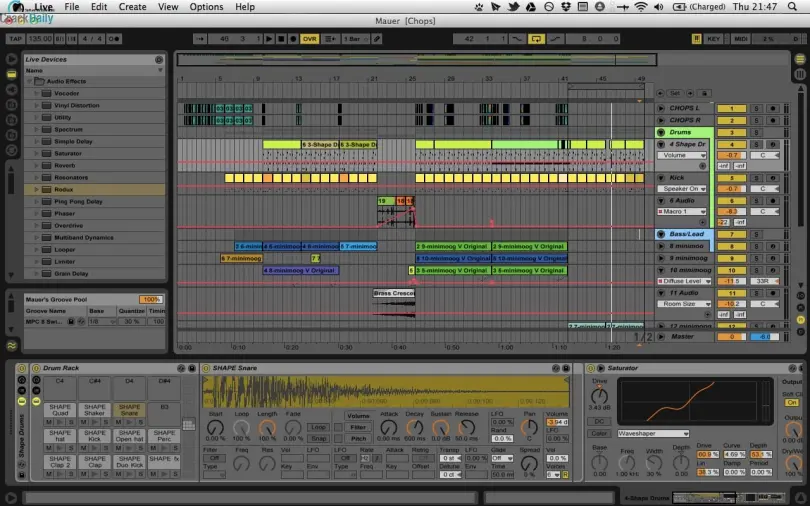The image size is (810, 506).
Task: Open macOS Spotlight search icon
Action: coord(792,7)
